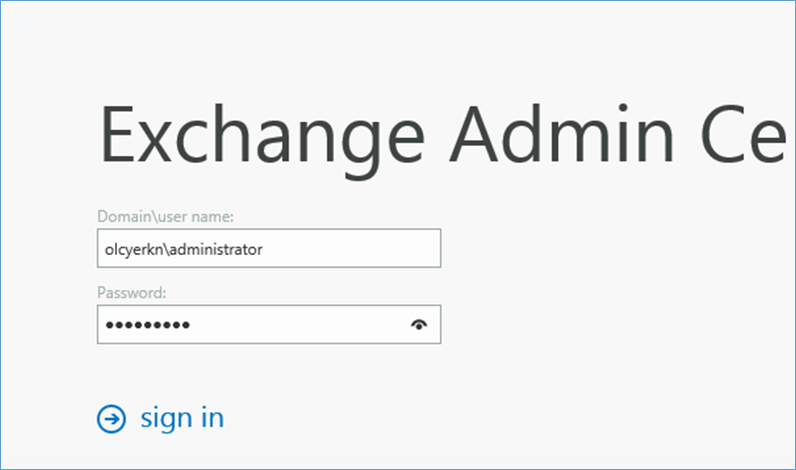Place cursor in olcyerkn\administrator text
The width and height of the screenshot is (796, 470).
[184, 249]
